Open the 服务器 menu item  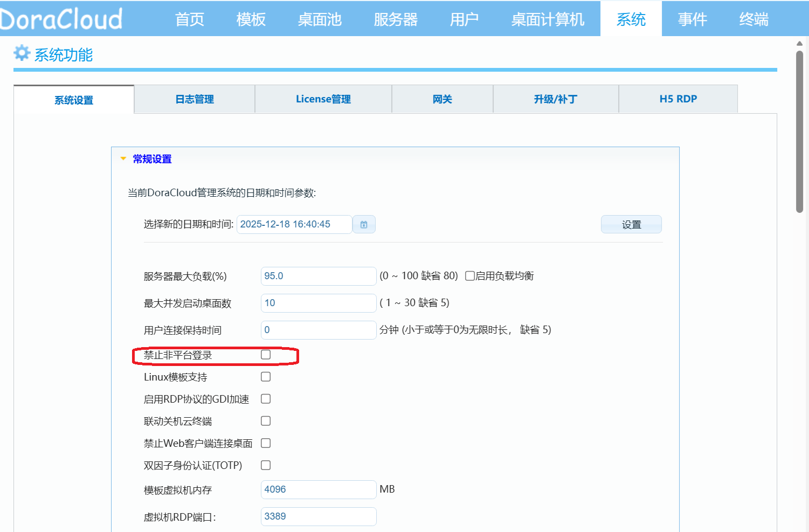click(395, 18)
